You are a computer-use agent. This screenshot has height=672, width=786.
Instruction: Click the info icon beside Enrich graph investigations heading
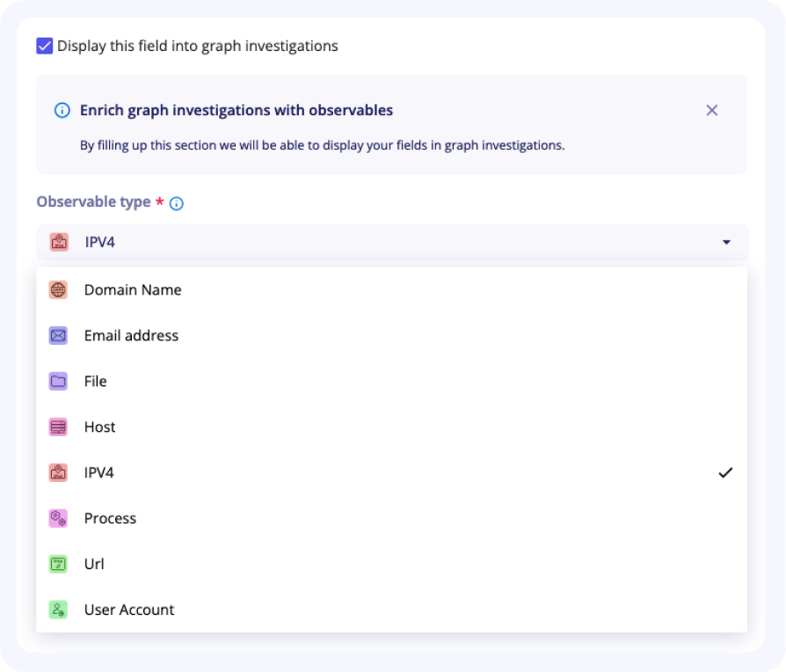pos(61,110)
